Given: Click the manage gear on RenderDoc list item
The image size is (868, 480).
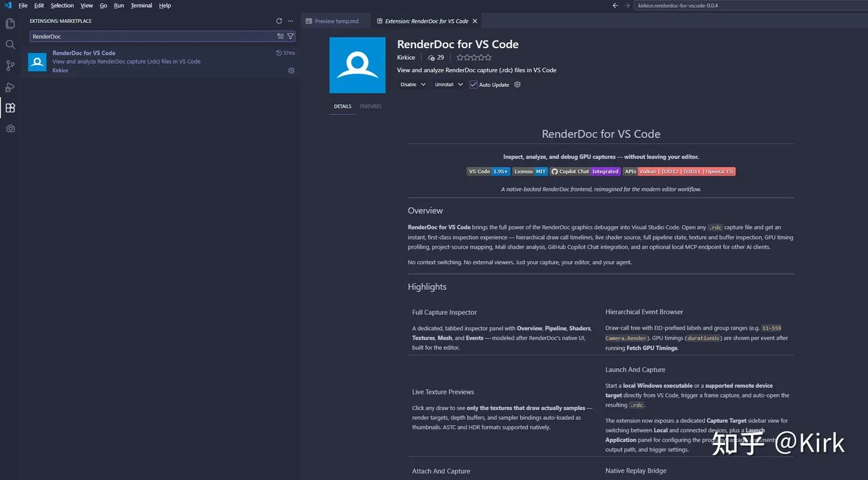Looking at the screenshot, I should tap(291, 70).
